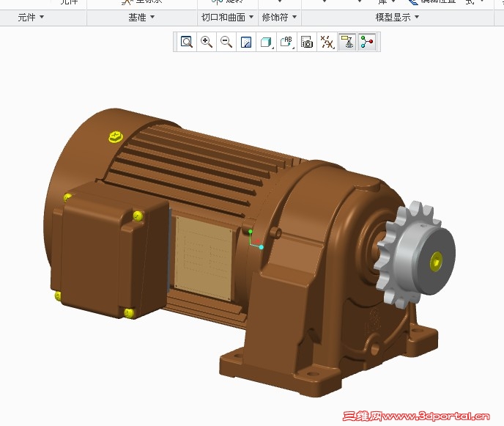Open the Display Style cube icon
Screen dimensions: 504x426
click(267, 42)
